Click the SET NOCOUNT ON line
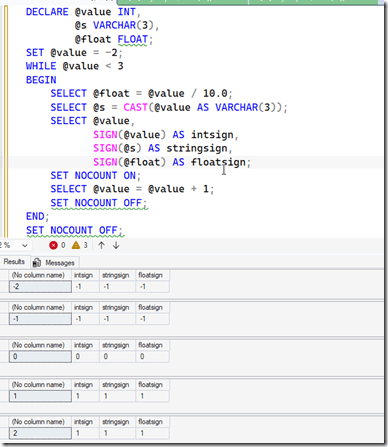Screen dimensions: 388x447 96,175
